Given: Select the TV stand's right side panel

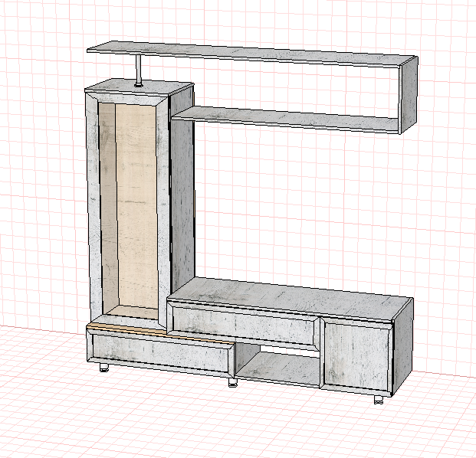Looking at the screenshot, I should coord(403,345).
